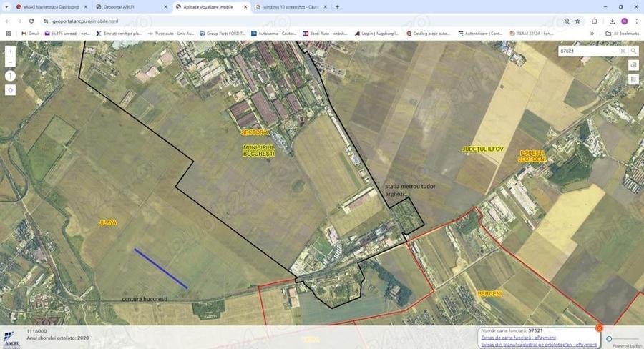Zoom out the map with minus button
The height and width of the screenshot is (349, 644).
tap(10, 62)
